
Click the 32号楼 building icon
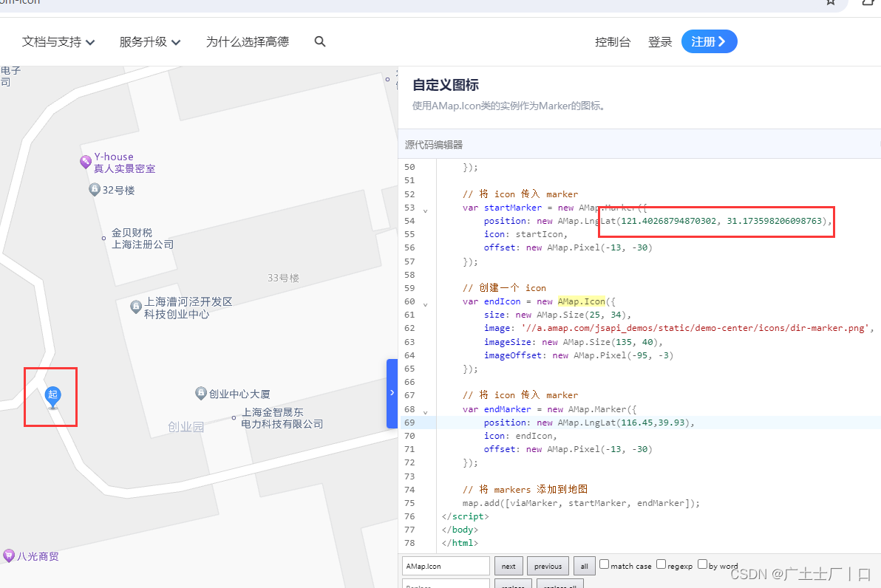click(x=95, y=190)
